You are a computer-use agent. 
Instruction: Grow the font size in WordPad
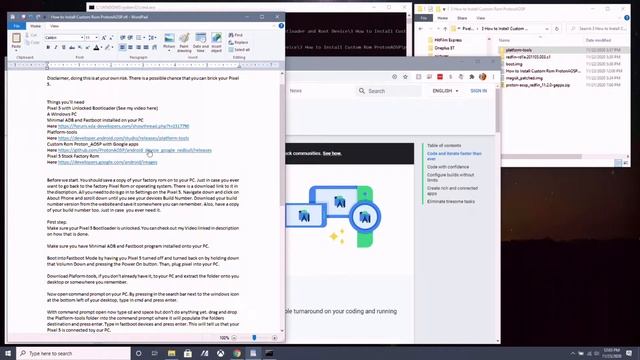click(x=104, y=38)
